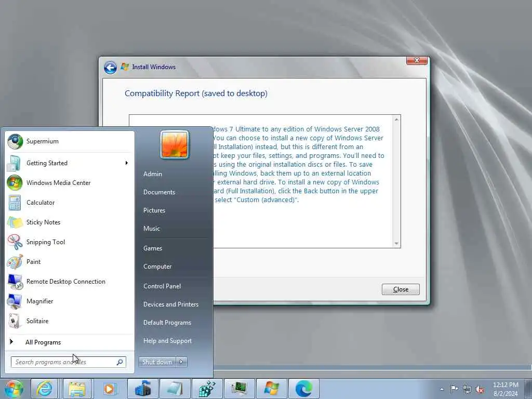
Task: Open Control Panel
Action: pyautogui.click(x=162, y=286)
